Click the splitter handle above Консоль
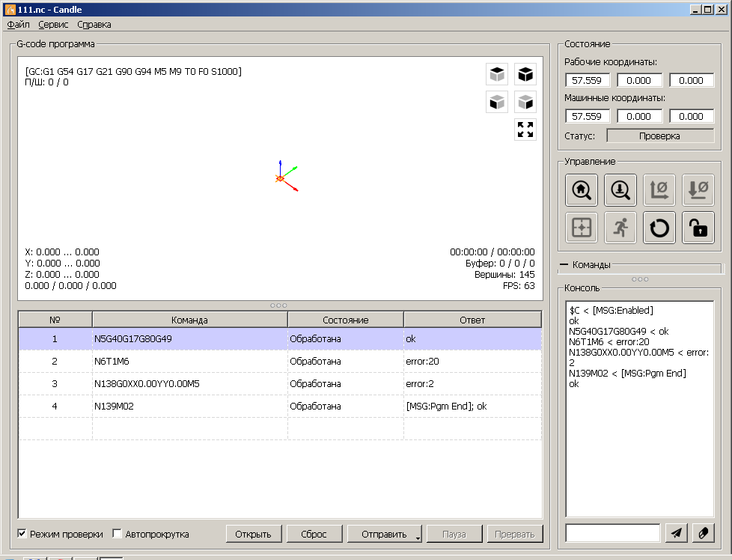Image resolution: width=732 pixels, height=560 pixels. [x=640, y=279]
